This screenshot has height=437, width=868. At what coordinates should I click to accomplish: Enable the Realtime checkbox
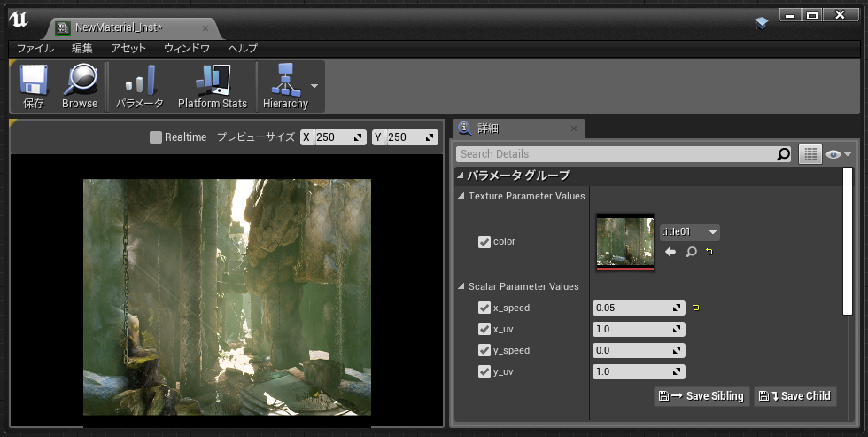[x=156, y=137]
